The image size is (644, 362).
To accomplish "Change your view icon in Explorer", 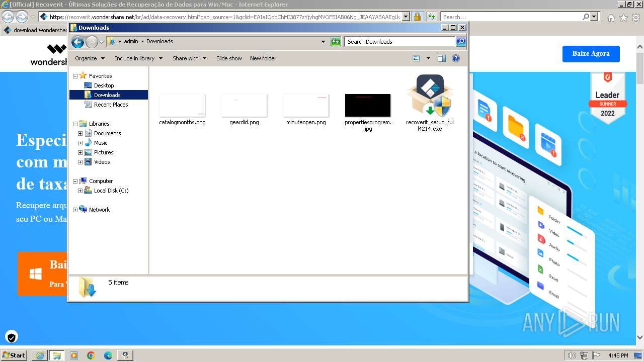I will coord(416,58).
